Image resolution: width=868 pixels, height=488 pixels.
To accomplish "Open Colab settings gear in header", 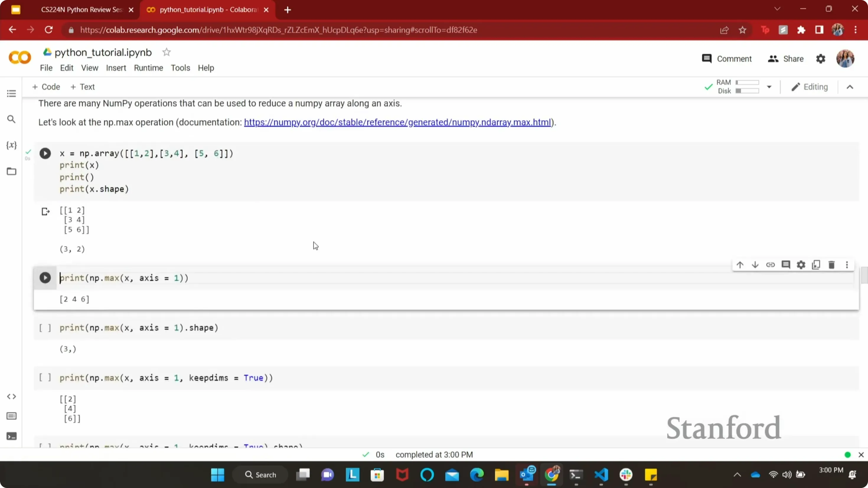I will pos(820,59).
